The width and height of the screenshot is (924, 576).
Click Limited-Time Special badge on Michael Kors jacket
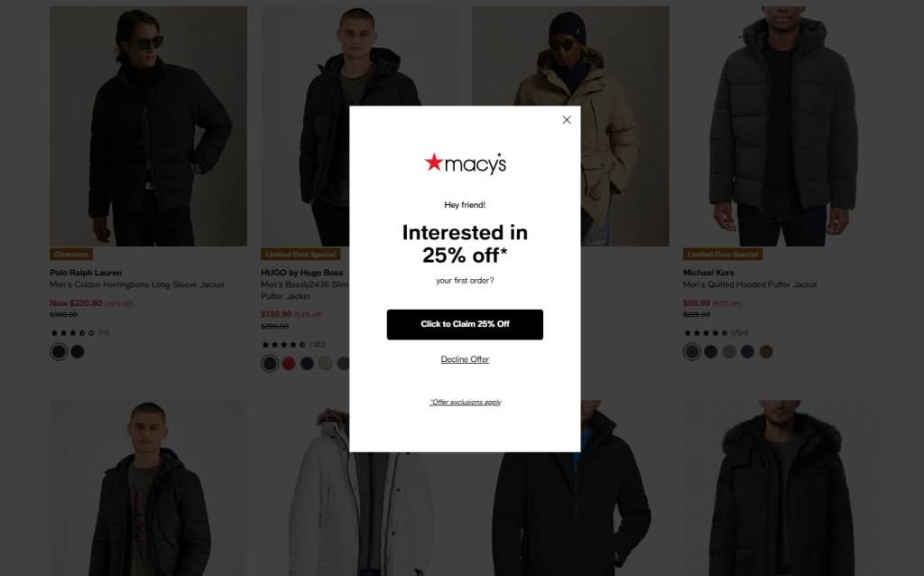pyautogui.click(x=723, y=254)
